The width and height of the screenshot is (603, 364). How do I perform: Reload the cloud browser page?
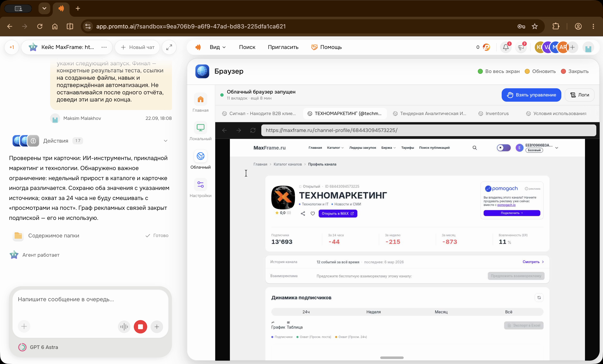253,130
